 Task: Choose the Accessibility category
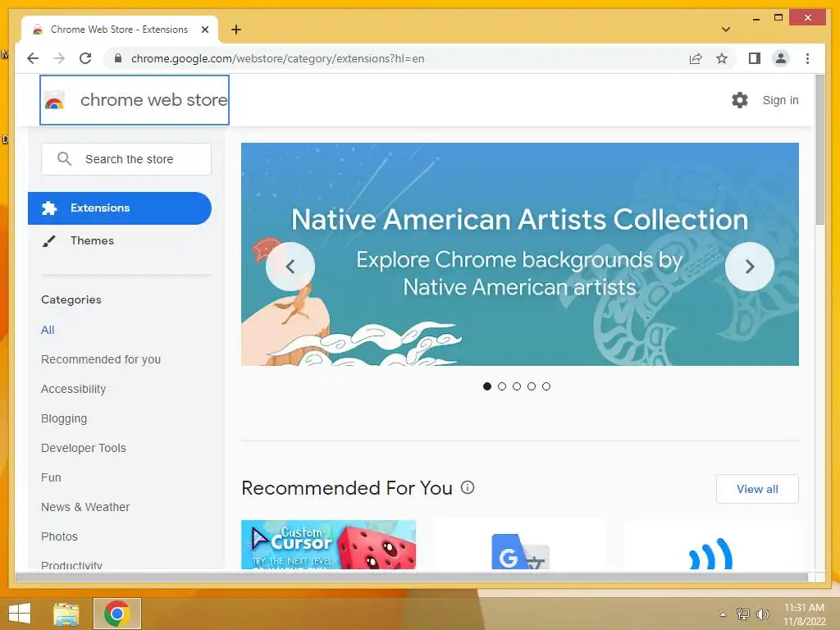(73, 389)
